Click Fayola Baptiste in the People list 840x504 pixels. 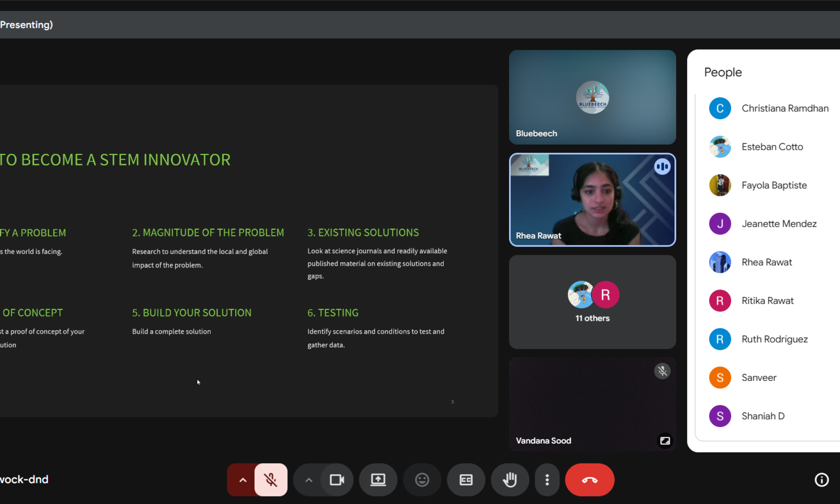769,185
